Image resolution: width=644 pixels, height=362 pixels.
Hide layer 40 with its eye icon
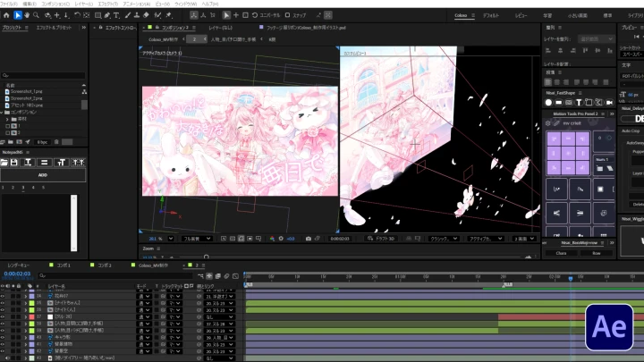click(3, 337)
